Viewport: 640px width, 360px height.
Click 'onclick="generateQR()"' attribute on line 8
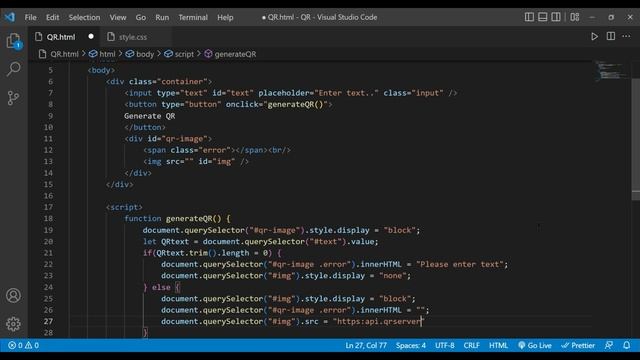tap(277, 104)
